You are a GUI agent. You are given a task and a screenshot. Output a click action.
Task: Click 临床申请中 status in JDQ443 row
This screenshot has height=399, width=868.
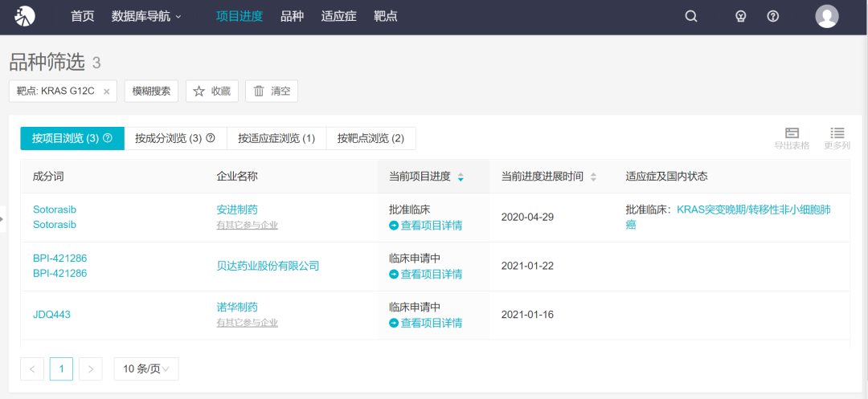coord(415,307)
